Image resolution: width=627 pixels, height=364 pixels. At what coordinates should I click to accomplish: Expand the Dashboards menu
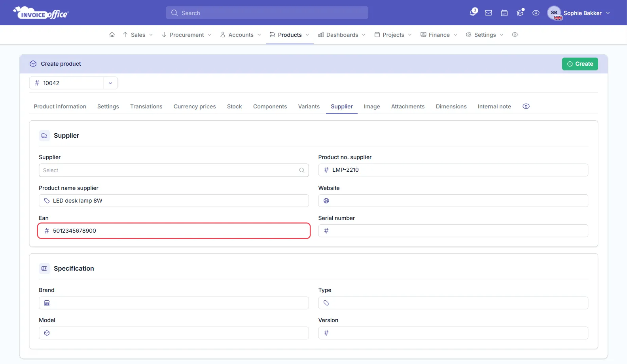(x=342, y=35)
